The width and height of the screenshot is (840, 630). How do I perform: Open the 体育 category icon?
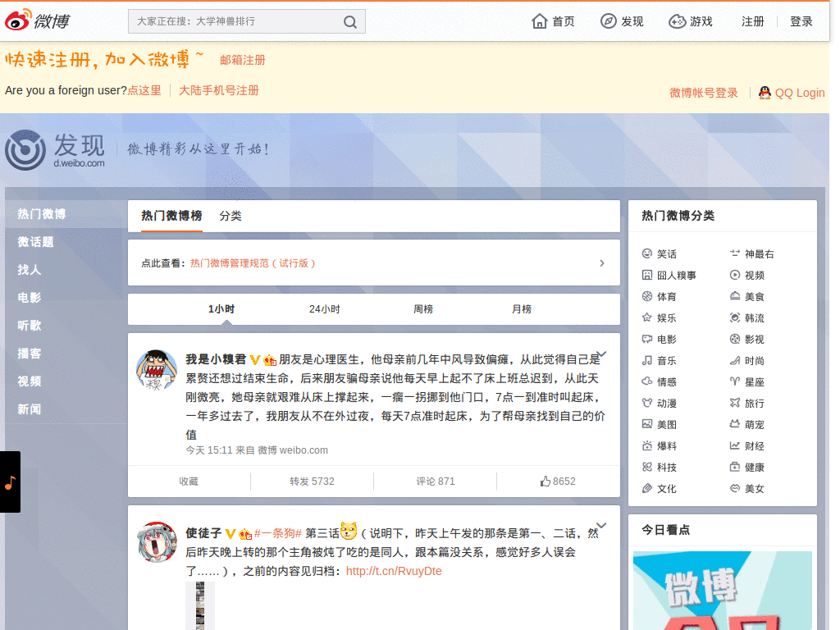[x=647, y=296]
